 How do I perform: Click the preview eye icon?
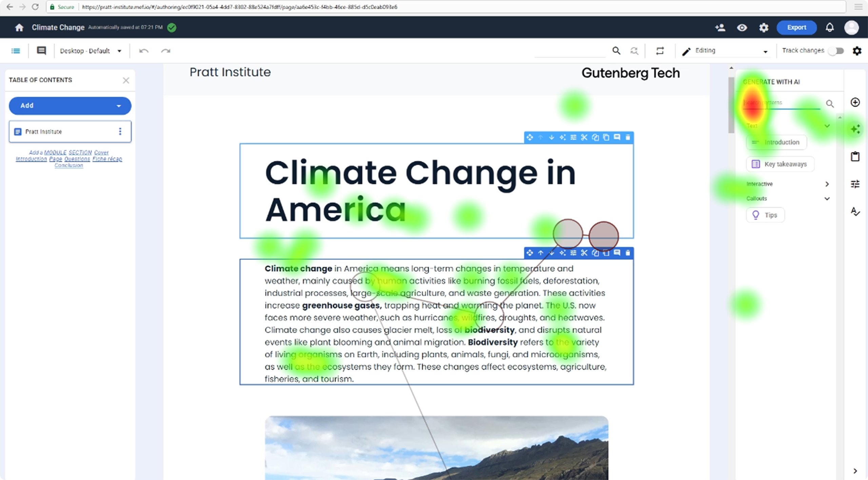[742, 27]
